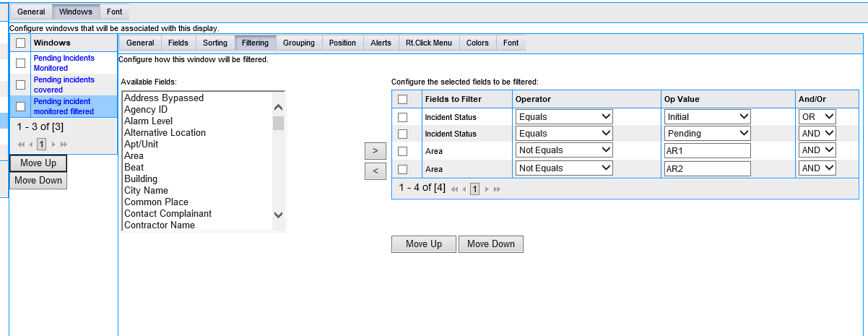The height and width of the screenshot is (336, 868).
Task: Tick the Windows header select-all checkbox
Action: click(20, 43)
